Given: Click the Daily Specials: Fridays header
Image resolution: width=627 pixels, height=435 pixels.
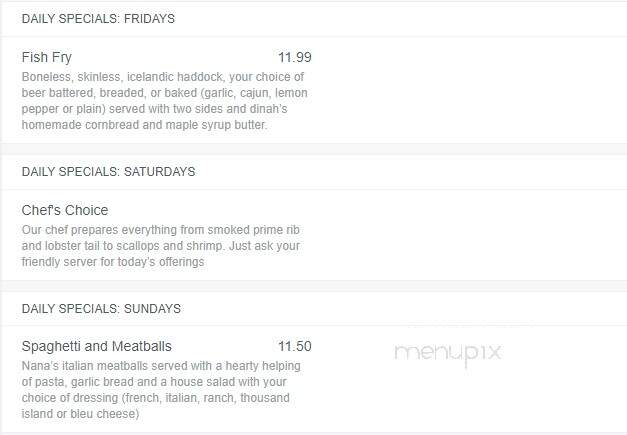Looking at the screenshot, I should click(x=98, y=19).
